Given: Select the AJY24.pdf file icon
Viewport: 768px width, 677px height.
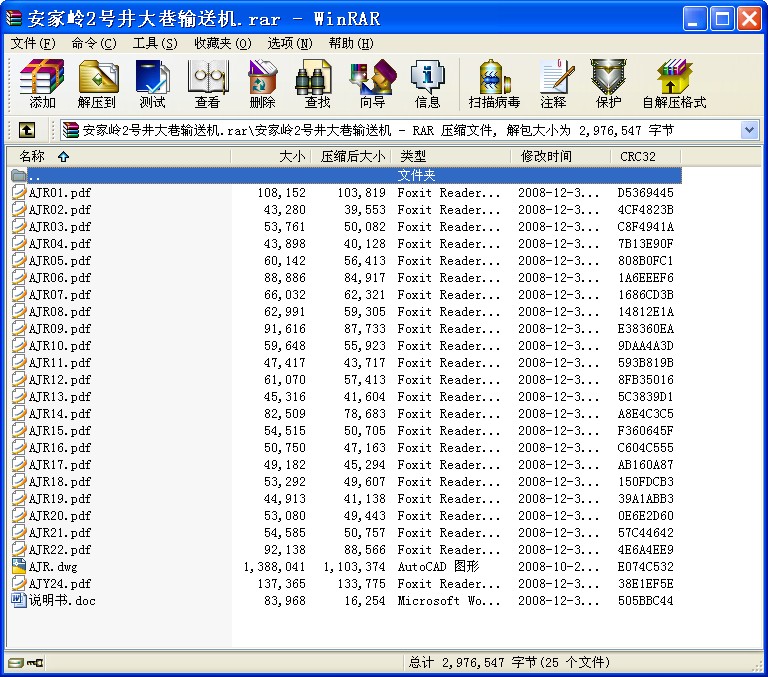Looking at the screenshot, I should click(x=19, y=583).
